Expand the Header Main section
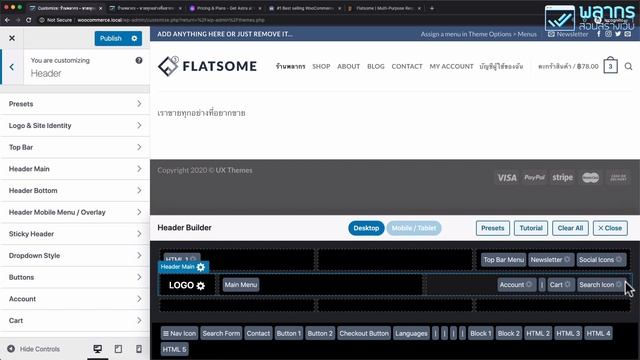 coord(75,169)
